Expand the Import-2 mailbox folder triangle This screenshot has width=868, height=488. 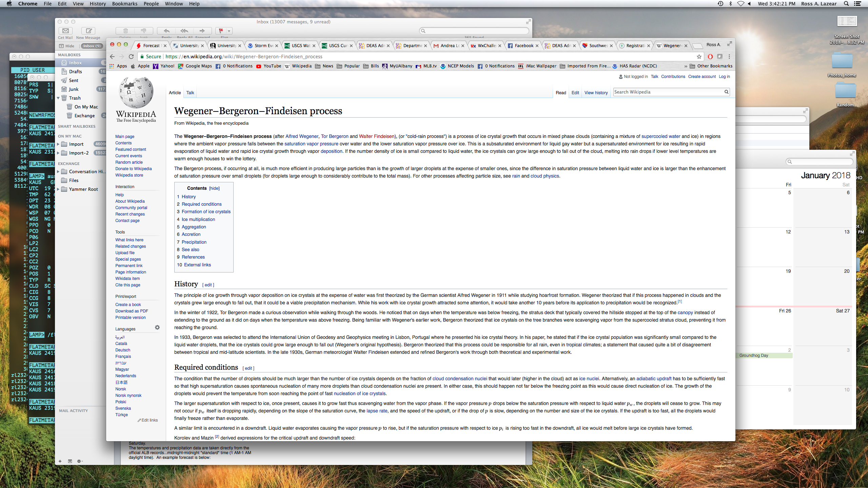[58, 153]
